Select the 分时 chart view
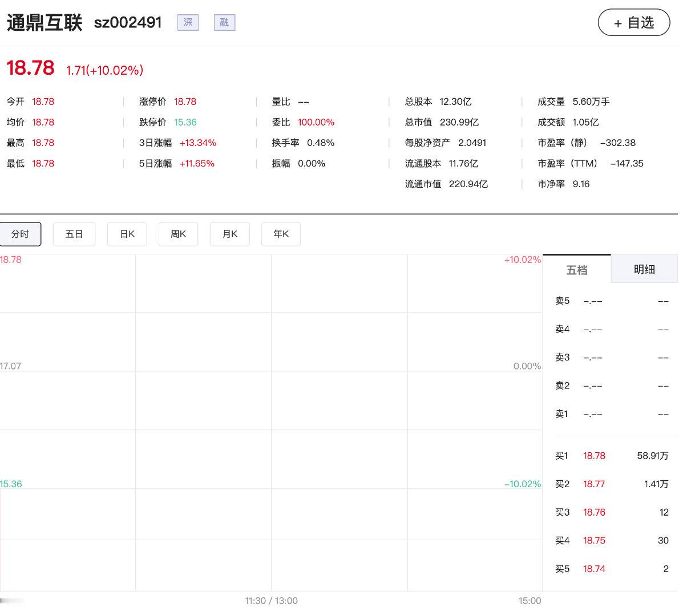Image resolution: width=687 pixels, height=616 pixels. pos(20,234)
